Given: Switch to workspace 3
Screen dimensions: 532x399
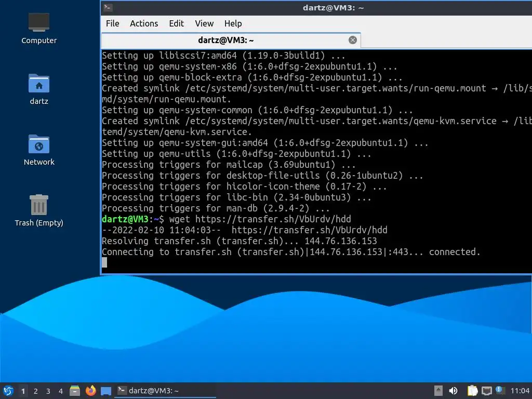Looking at the screenshot, I should [48, 391].
